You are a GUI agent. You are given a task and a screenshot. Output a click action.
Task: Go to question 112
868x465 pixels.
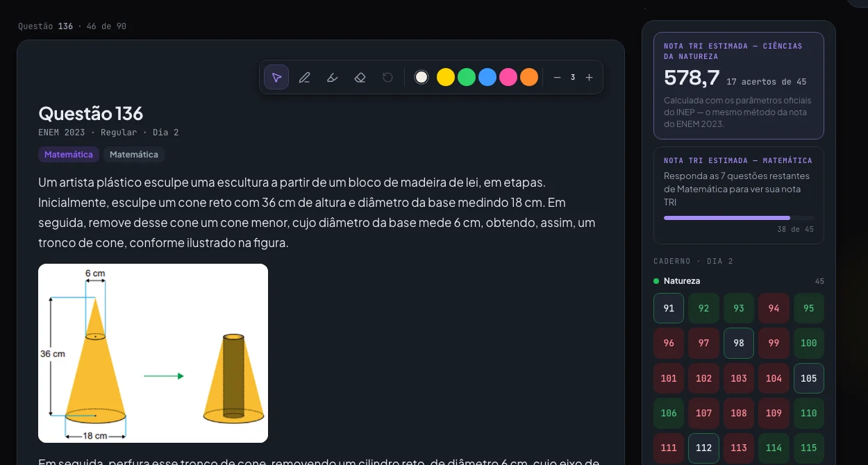(703, 448)
